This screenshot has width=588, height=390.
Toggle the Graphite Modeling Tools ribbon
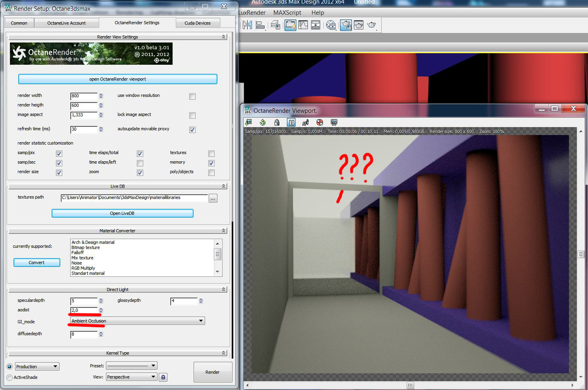coord(290,25)
